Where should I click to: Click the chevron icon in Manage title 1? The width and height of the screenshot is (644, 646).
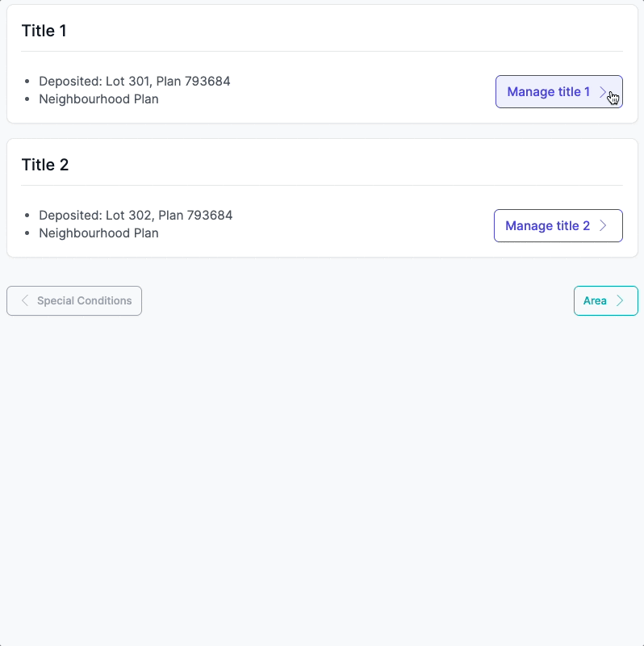603,92
